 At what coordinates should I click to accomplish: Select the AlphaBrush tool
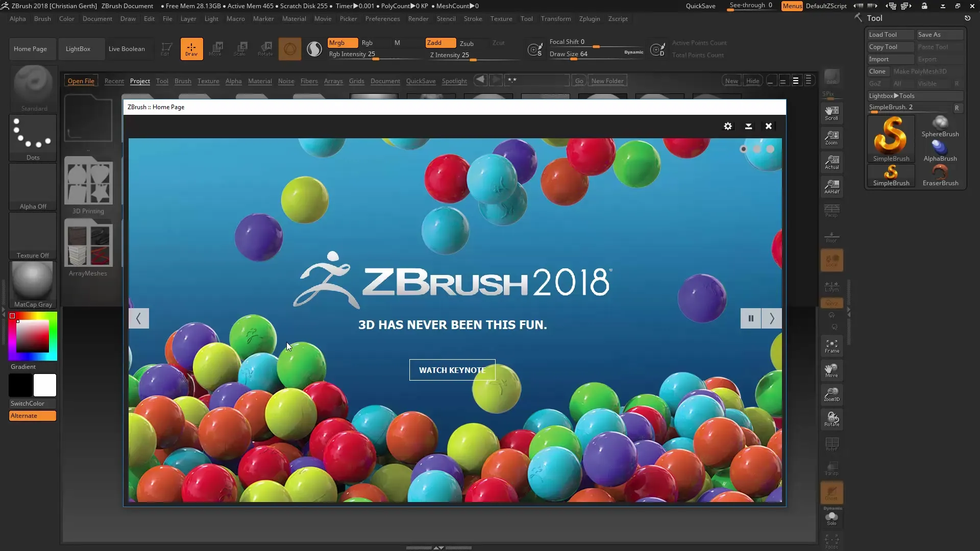tap(940, 151)
